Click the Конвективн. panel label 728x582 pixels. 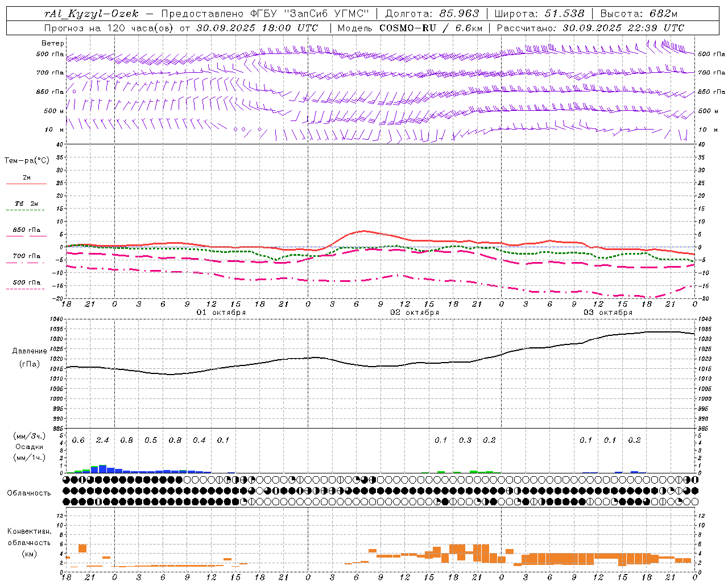(29, 531)
